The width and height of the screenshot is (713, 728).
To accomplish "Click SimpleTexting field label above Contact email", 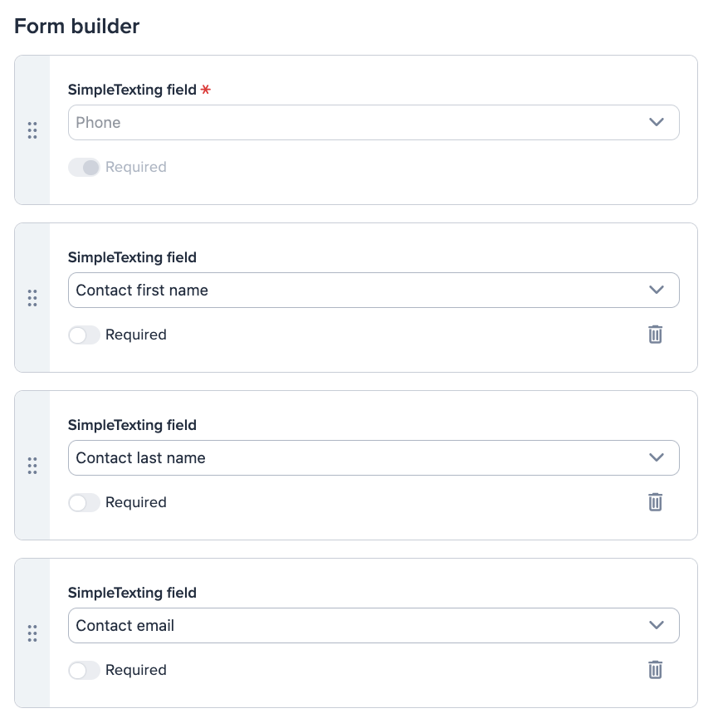I will click(x=132, y=593).
